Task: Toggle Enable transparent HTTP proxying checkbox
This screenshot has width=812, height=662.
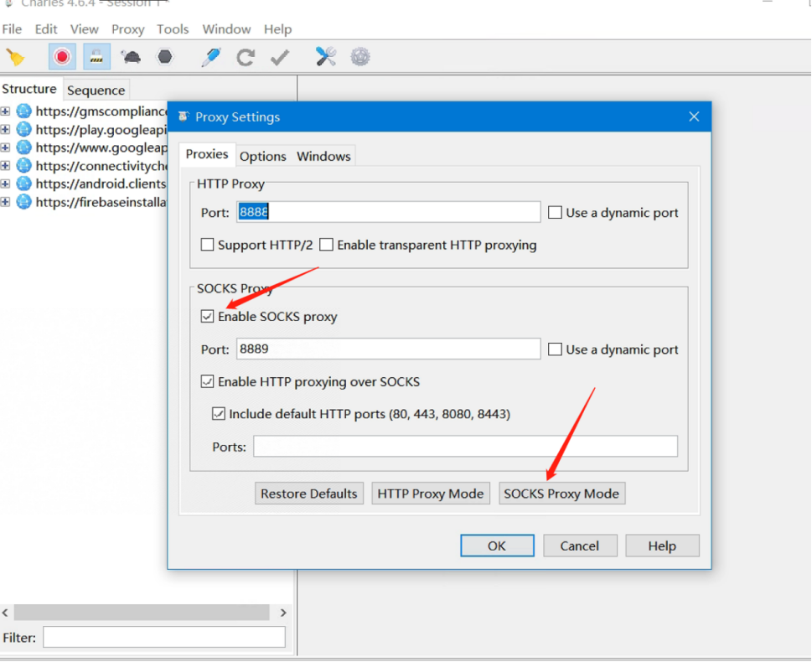Action: 326,245
